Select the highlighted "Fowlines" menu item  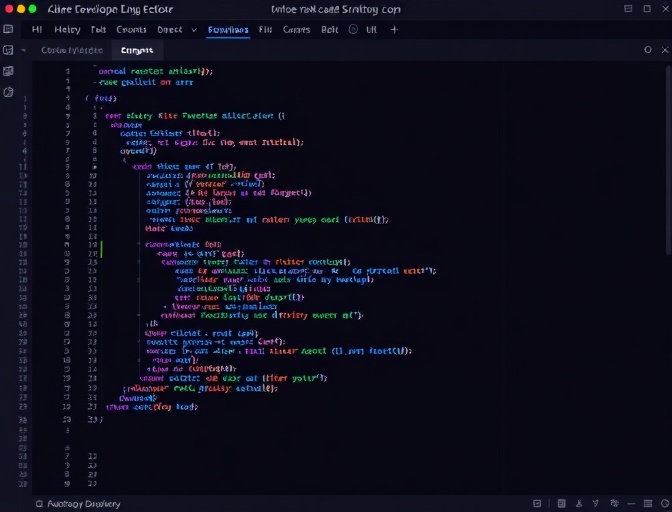coord(228,30)
